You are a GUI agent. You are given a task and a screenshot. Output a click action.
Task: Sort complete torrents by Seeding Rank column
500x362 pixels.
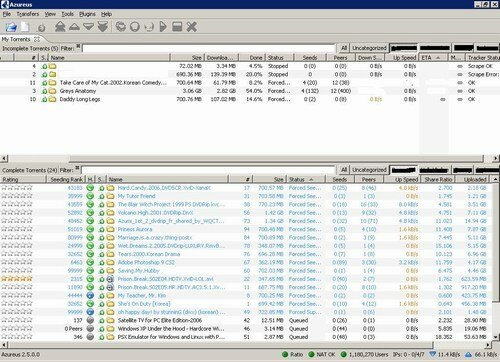(66, 179)
